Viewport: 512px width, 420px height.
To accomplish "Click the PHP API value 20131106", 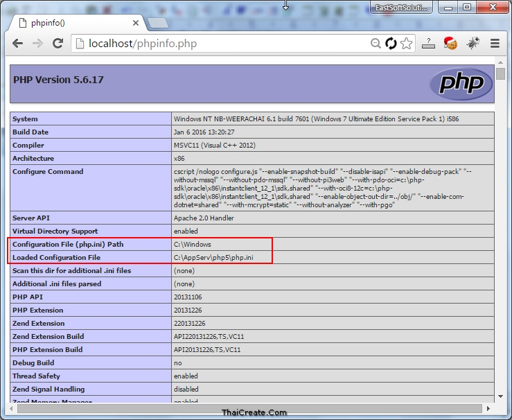I will click(188, 297).
